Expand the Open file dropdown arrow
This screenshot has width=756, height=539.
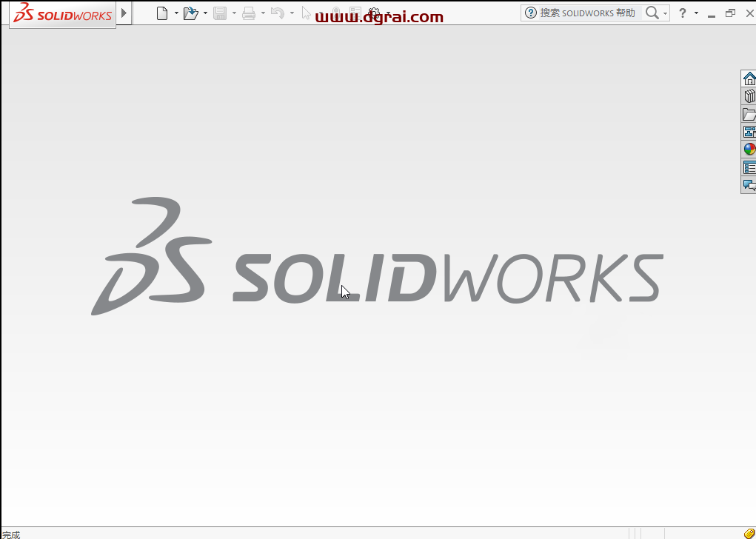point(205,13)
